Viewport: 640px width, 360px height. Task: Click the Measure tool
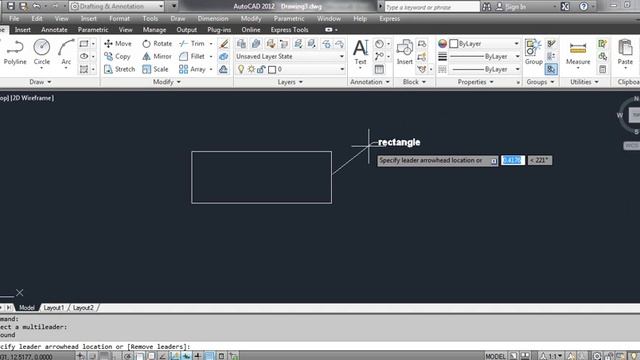[x=578, y=53]
